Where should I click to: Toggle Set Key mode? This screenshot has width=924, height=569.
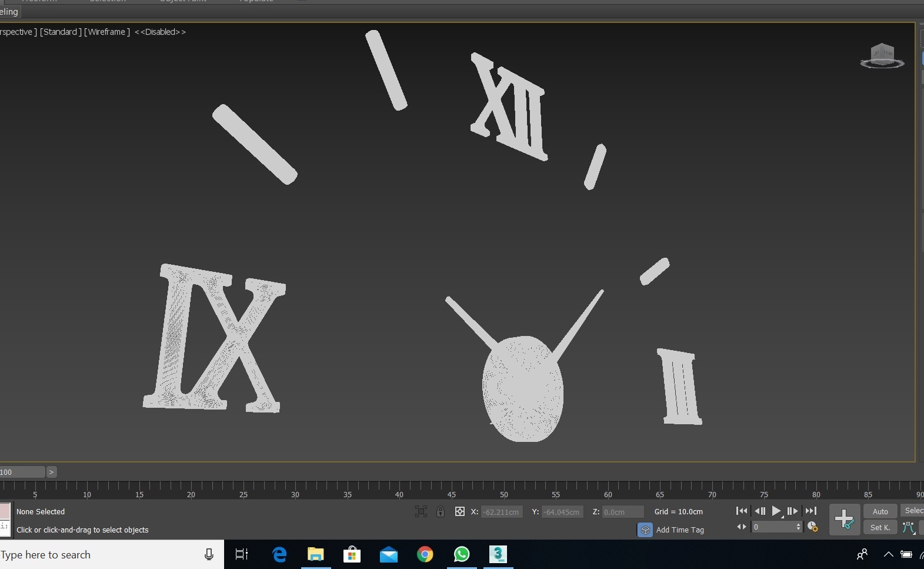pyautogui.click(x=880, y=527)
